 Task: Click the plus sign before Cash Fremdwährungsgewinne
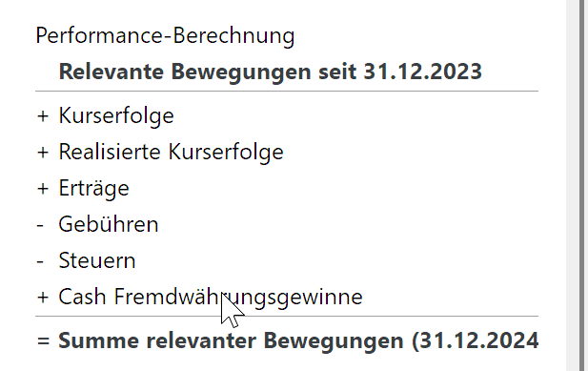43,298
